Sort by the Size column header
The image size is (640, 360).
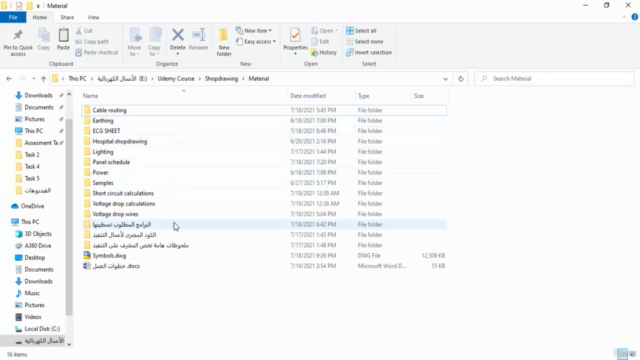pyautogui.click(x=419, y=96)
